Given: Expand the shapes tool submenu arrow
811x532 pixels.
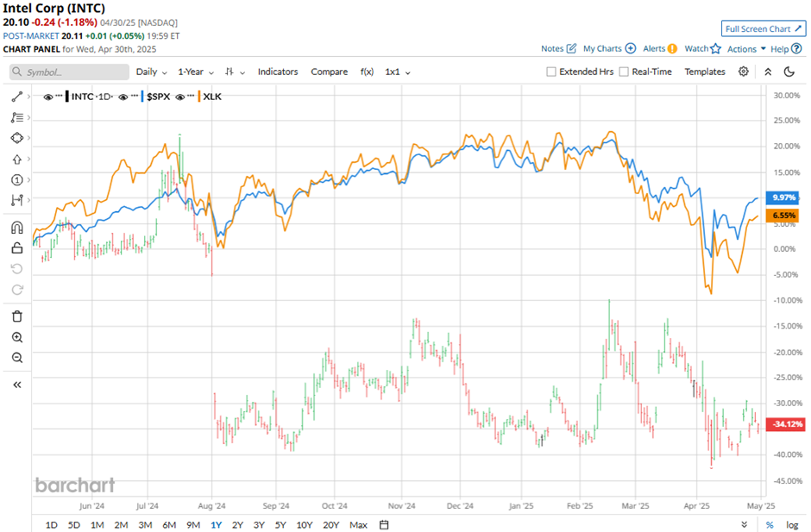Looking at the screenshot, I should pyautogui.click(x=28, y=138).
